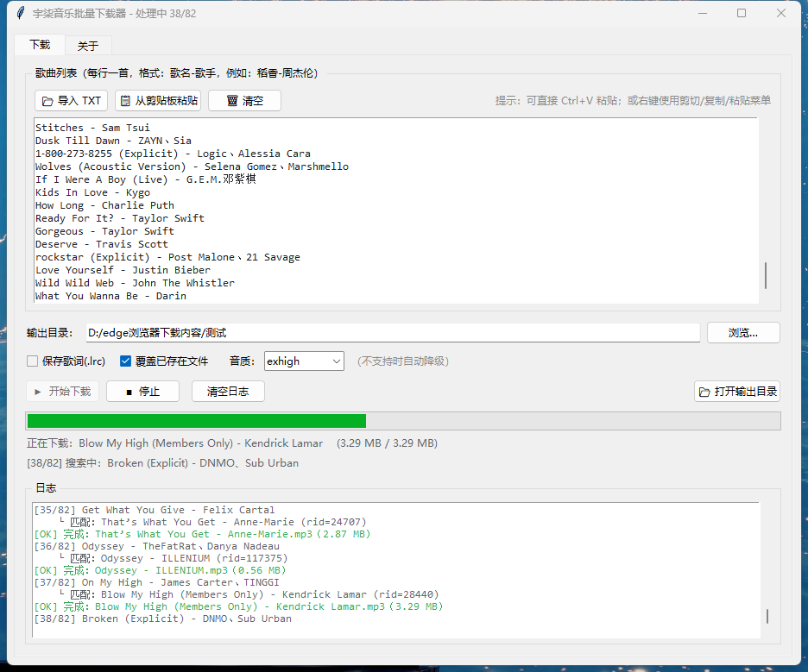Click the folder icon on Import TXT button
The height and width of the screenshot is (672, 808).
(x=47, y=101)
